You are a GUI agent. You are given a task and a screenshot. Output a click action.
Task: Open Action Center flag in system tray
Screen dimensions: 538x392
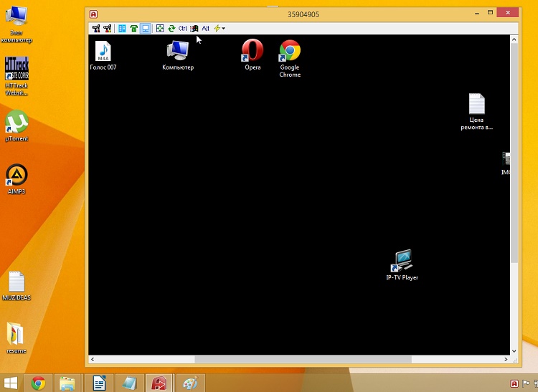(x=526, y=383)
